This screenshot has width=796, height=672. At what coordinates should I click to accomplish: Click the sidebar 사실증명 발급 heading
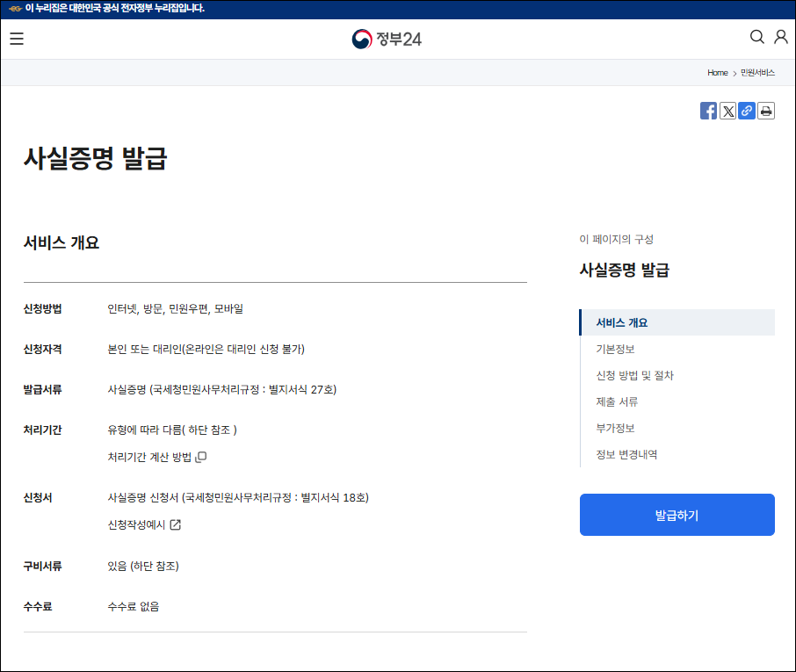[x=625, y=270]
